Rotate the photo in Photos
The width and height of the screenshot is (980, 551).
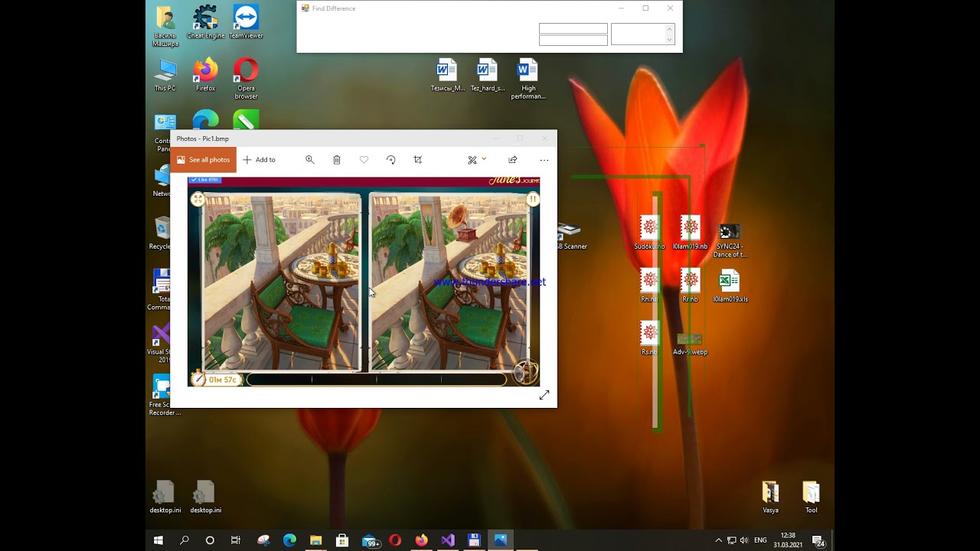(390, 160)
